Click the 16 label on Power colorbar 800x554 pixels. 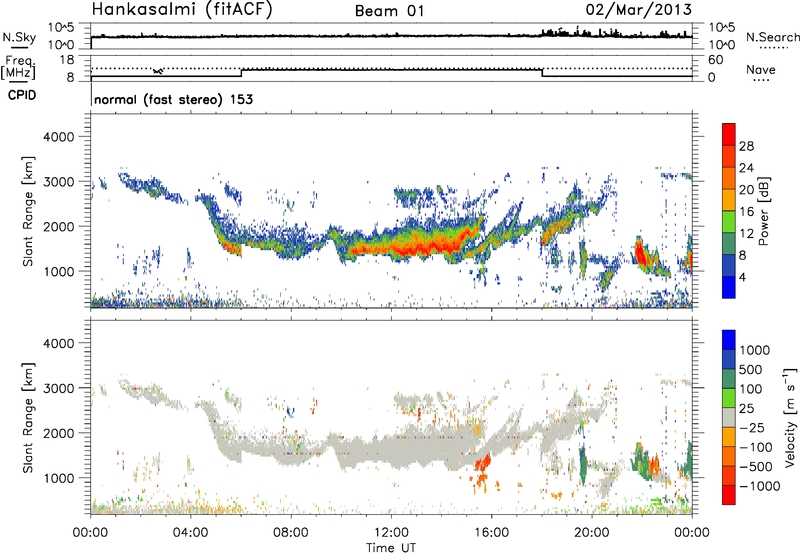746,211
